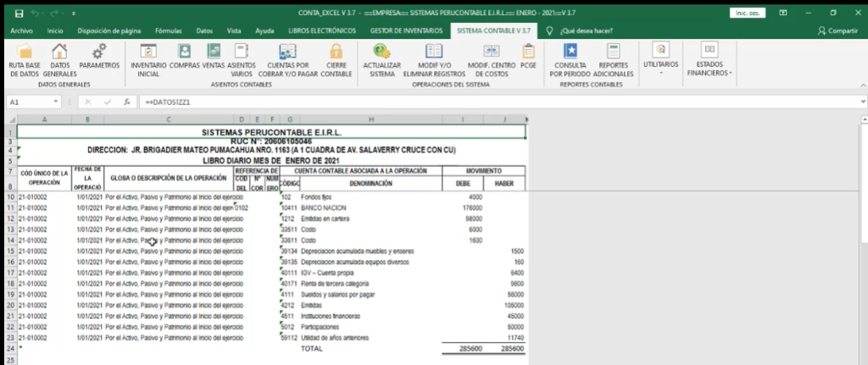Select cell Sueldos y salarios por pagar
The image size is (868, 365).
(x=371, y=294)
